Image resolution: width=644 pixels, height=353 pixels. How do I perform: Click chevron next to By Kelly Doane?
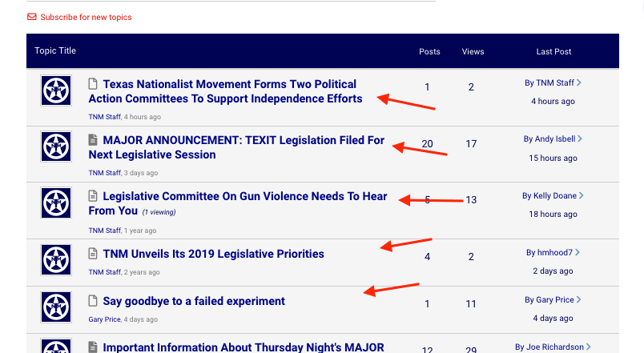point(582,195)
